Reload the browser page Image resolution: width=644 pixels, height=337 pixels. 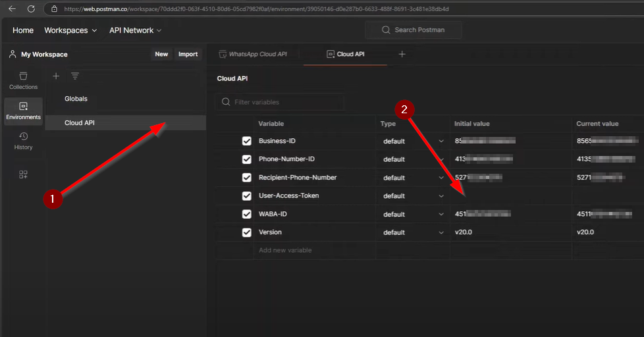pos(31,9)
